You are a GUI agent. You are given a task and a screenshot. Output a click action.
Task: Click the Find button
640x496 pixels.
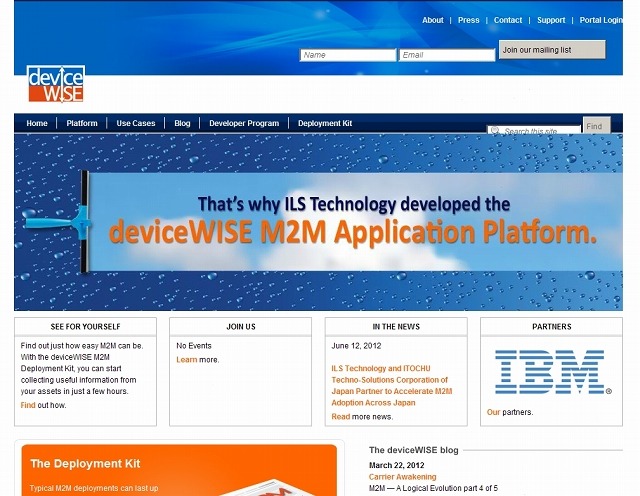coord(596,125)
